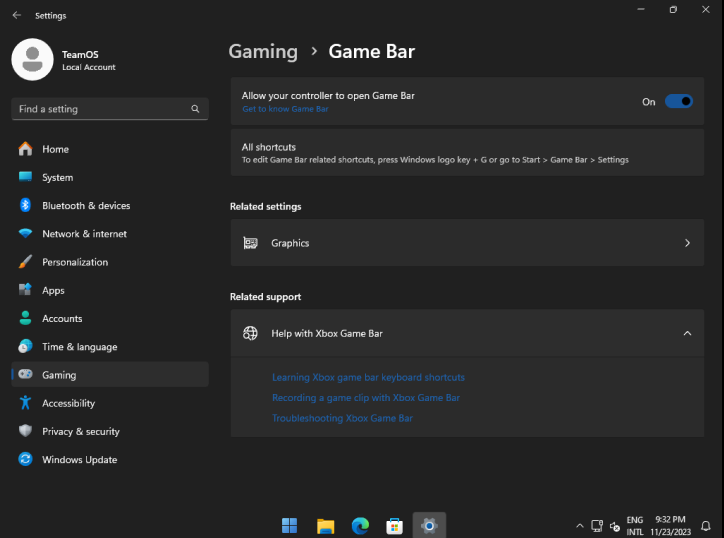
Task: Open Accessibility settings category
Action: [x=110, y=403]
